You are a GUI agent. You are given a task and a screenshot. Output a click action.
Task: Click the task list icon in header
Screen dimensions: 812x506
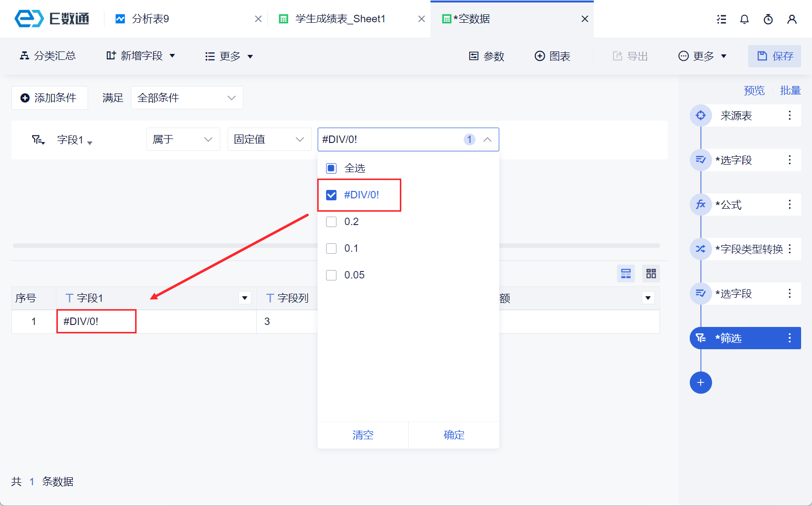(721, 19)
